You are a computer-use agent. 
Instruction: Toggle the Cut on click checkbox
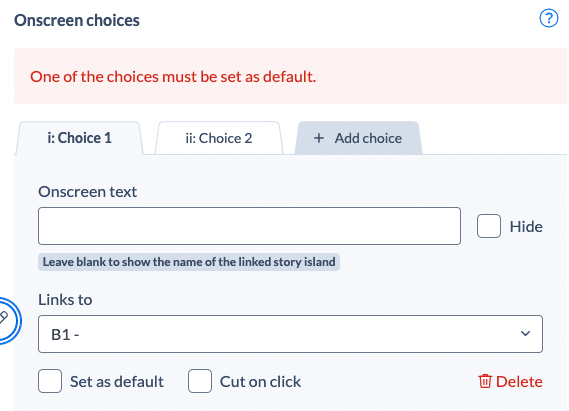(x=200, y=381)
